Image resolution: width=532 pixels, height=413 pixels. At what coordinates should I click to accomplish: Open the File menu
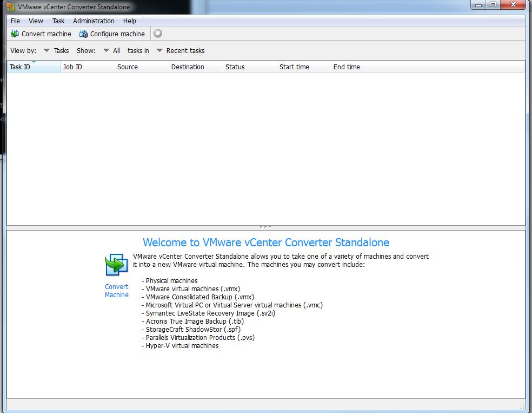[15, 21]
